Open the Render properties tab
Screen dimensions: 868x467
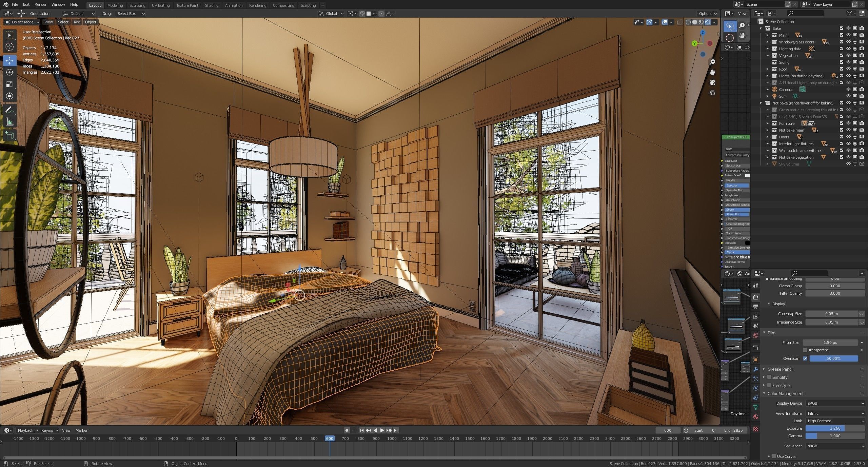click(756, 297)
